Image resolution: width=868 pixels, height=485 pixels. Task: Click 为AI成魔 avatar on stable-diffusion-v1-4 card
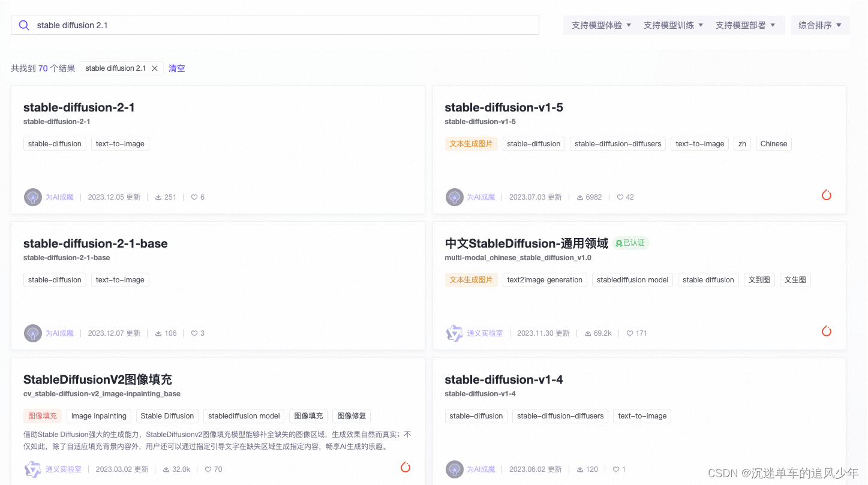[x=455, y=469]
